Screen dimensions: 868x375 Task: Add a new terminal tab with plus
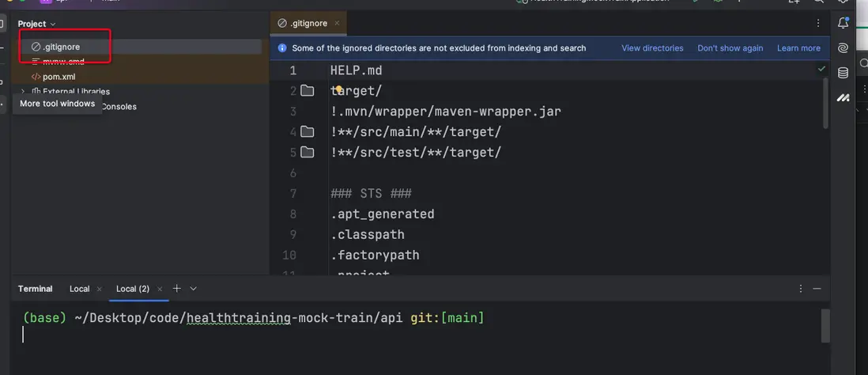[177, 289]
